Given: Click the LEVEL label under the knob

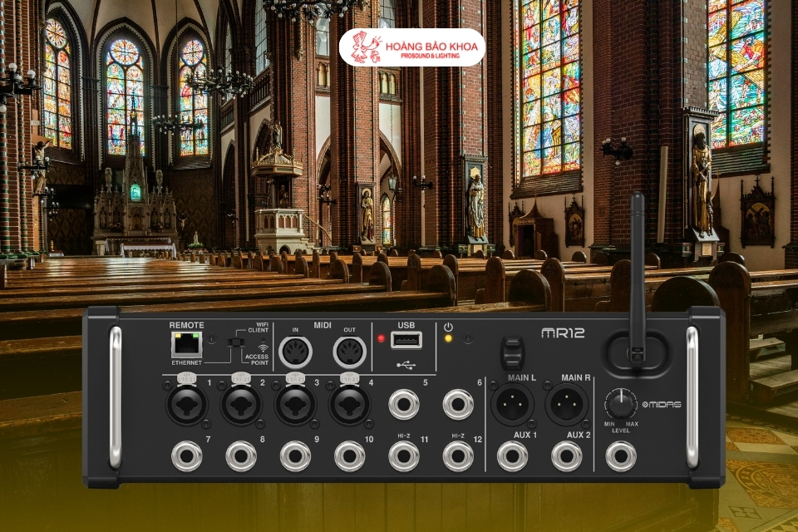Looking at the screenshot, I should tap(621, 431).
